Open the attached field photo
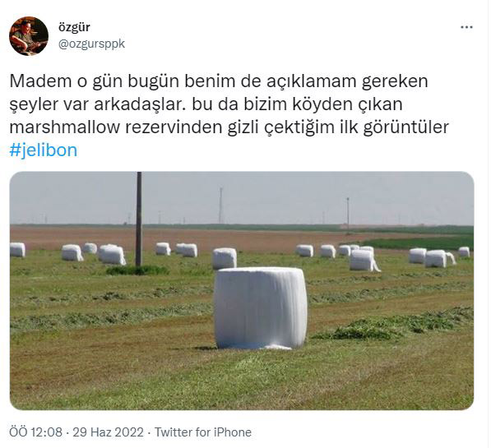491x448 pixels. click(x=242, y=291)
